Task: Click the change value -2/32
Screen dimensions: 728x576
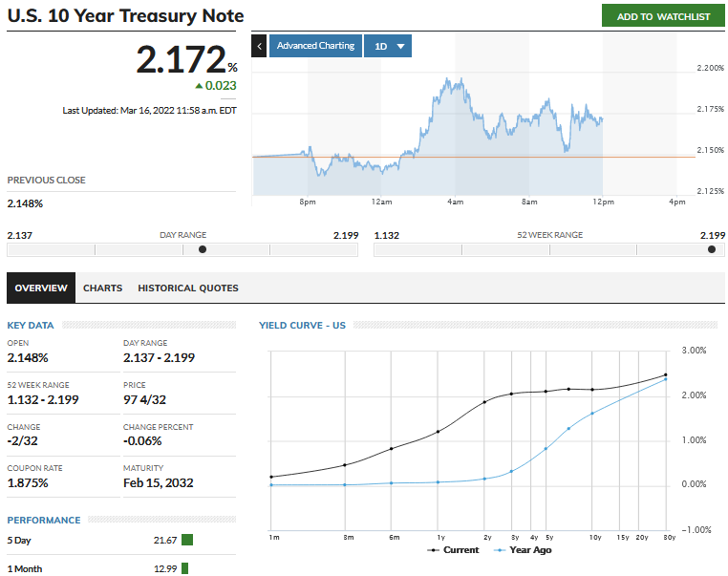Action: (x=22, y=441)
